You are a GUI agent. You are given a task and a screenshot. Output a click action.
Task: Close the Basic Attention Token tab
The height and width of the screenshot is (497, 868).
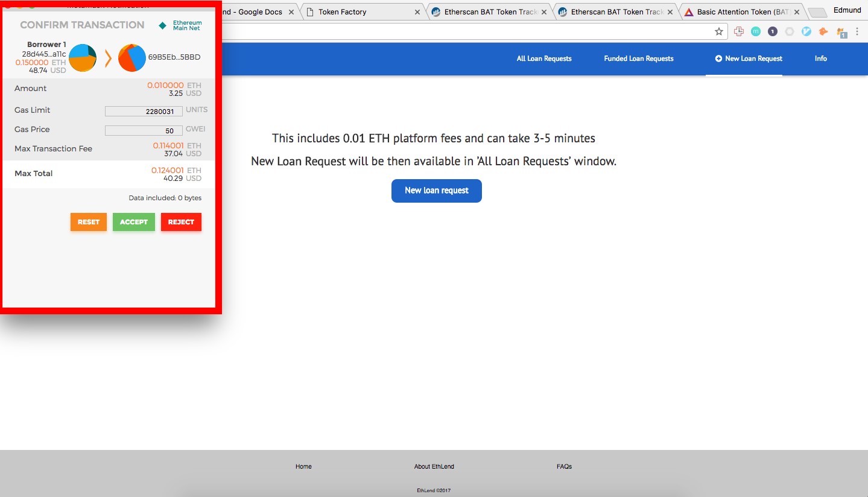click(796, 12)
